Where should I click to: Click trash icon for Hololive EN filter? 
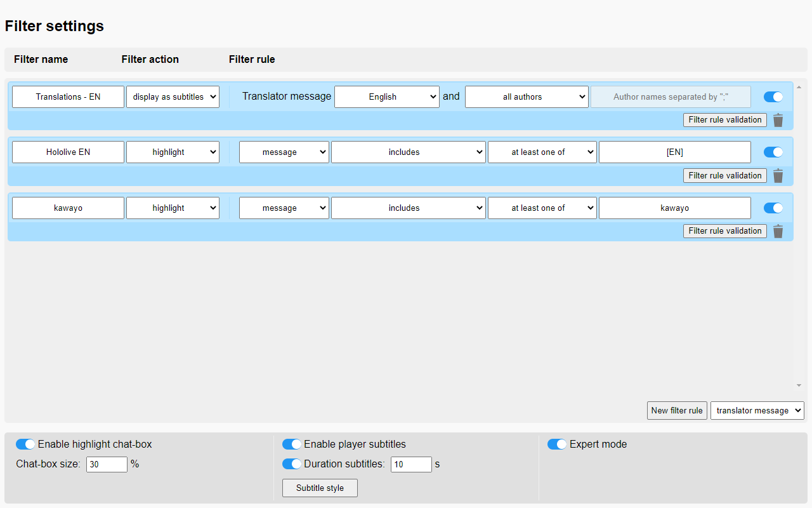pos(778,176)
